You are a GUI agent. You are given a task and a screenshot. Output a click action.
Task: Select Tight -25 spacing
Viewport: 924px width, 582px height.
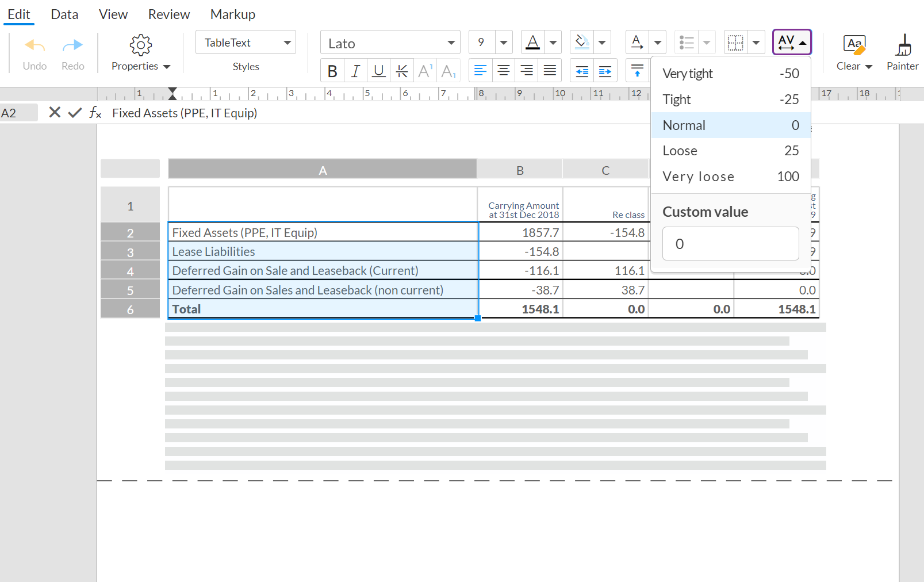(x=731, y=99)
